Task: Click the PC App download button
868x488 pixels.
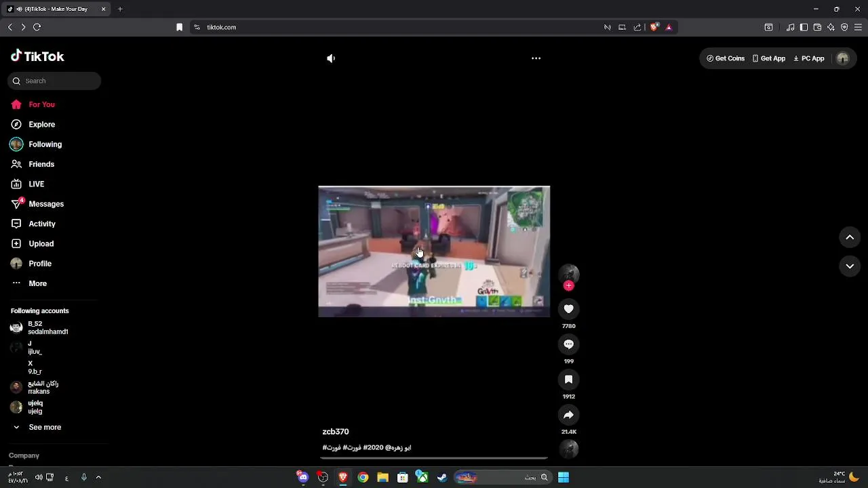Action: (x=809, y=58)
